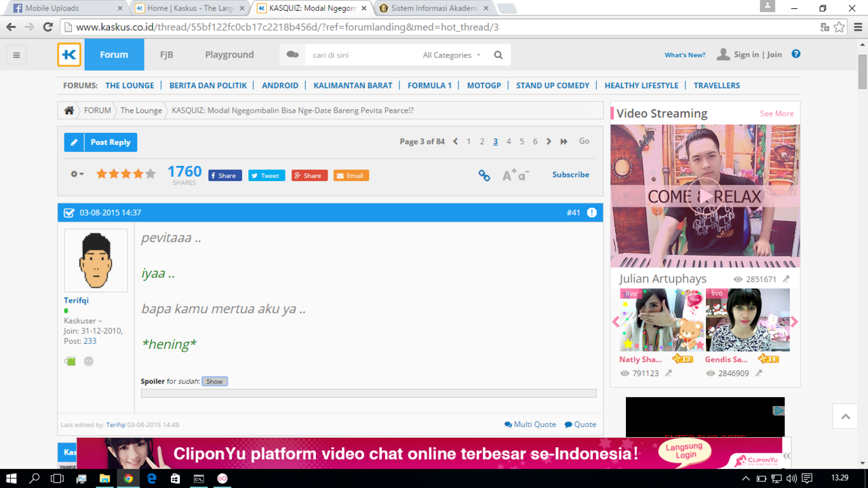Image resolution: width=868 pixels, height=488 pixels.
Task: Report post #41 exclamation icon
Action: point(591,213)
